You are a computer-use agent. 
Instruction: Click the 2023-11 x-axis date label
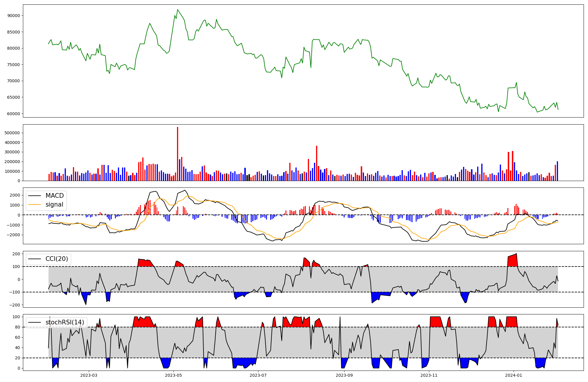pos(429,375)
